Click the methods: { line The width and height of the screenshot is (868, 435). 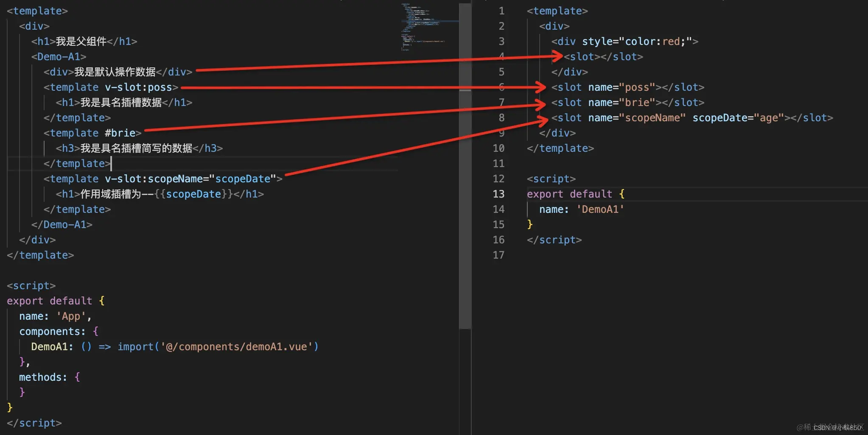[x=49, y=377]
